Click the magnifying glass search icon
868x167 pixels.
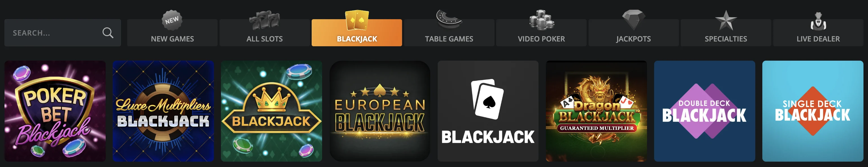(x=108, y=33)
